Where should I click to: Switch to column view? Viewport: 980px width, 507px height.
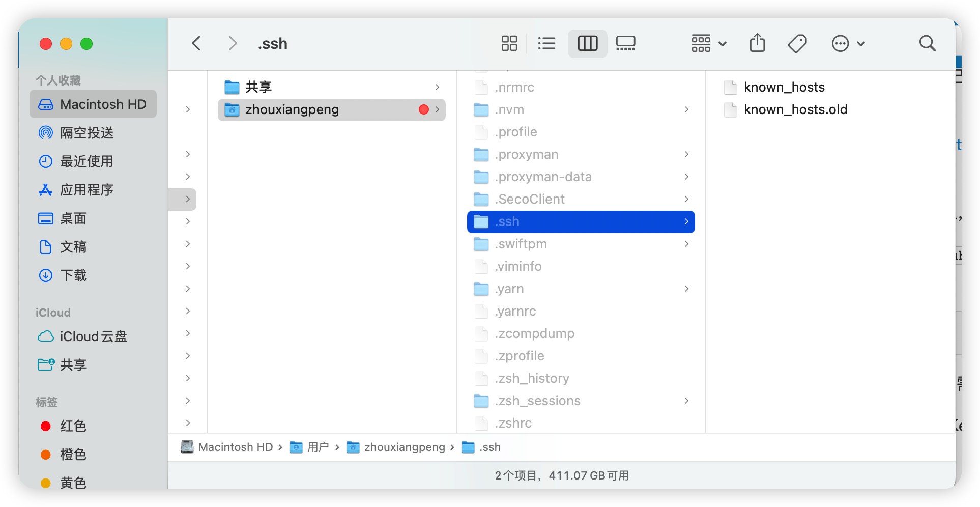click(x=588, y=43)
